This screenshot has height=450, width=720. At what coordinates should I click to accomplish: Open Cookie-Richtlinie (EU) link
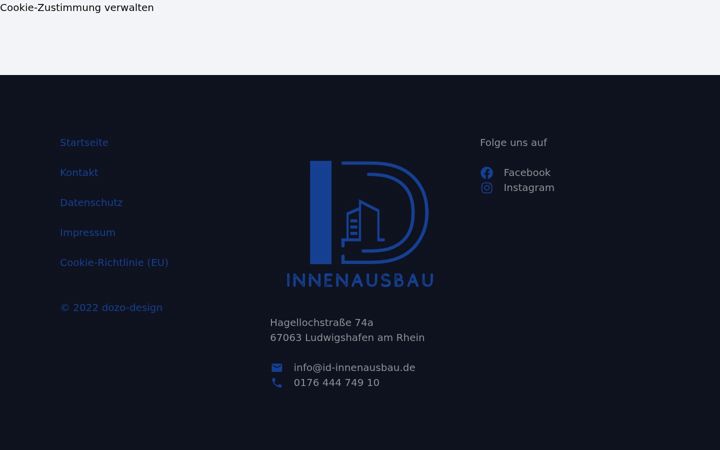point(114,263)
